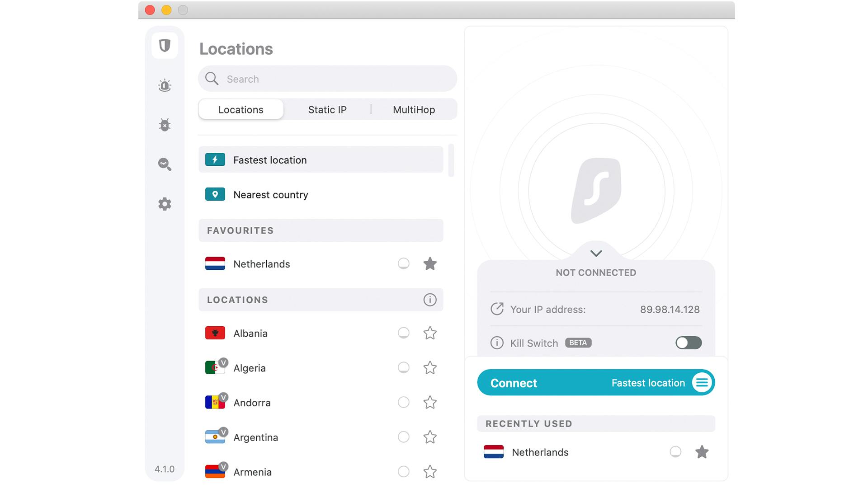Unfavourite Netherlands by clicking its filled star
This screenshot has height=488, width=868.
[x=430, y=263]
